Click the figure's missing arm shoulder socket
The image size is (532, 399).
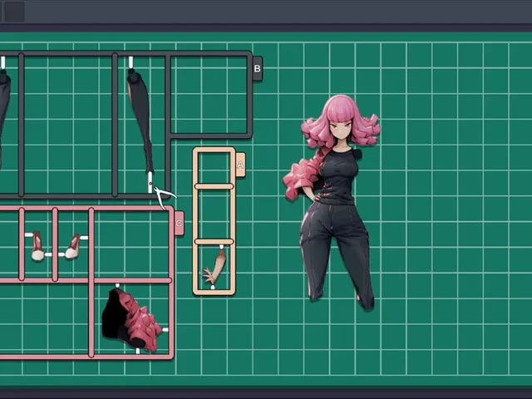click(357, 155)
